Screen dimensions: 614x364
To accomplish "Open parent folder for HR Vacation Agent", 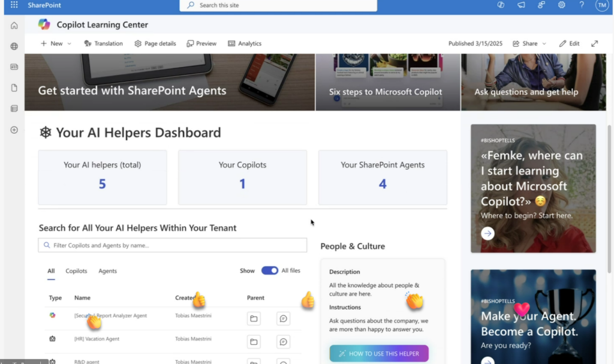I will 254,342.
